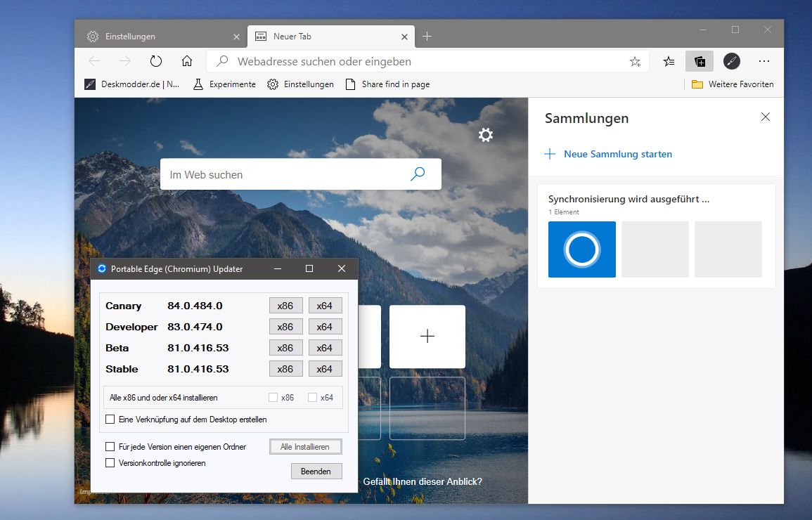
Task: Open a new browser tab with plus
Action: [427, 37]
